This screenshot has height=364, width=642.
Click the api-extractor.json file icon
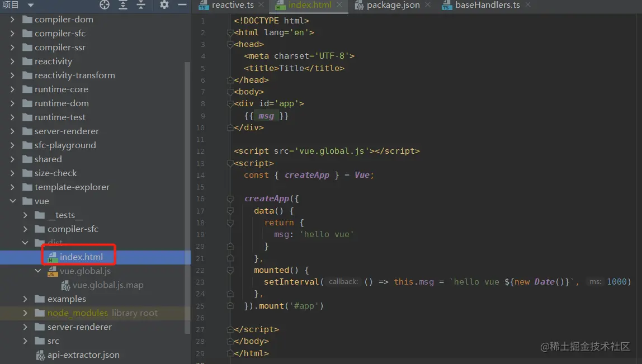(40, 355)
